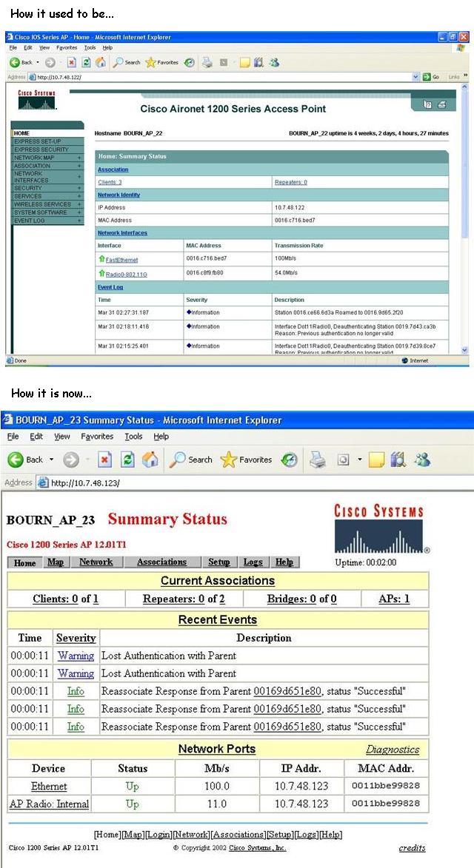Viewport: 474px width, 868px height.
Task: Expand the SECURITY plus sign in the sidebar
Action: coord(79,188)
